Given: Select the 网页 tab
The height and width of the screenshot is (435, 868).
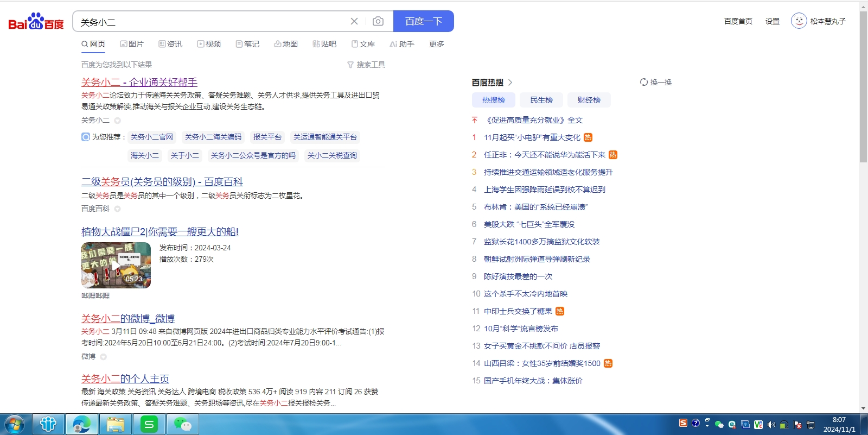Looking at the screenshot, I should pos(93,44).
